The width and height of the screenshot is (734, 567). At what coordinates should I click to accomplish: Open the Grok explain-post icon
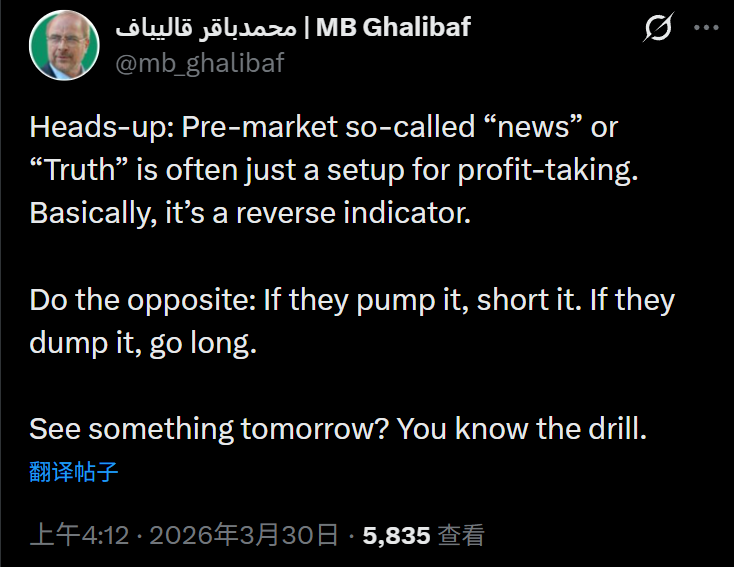[658, 29]
